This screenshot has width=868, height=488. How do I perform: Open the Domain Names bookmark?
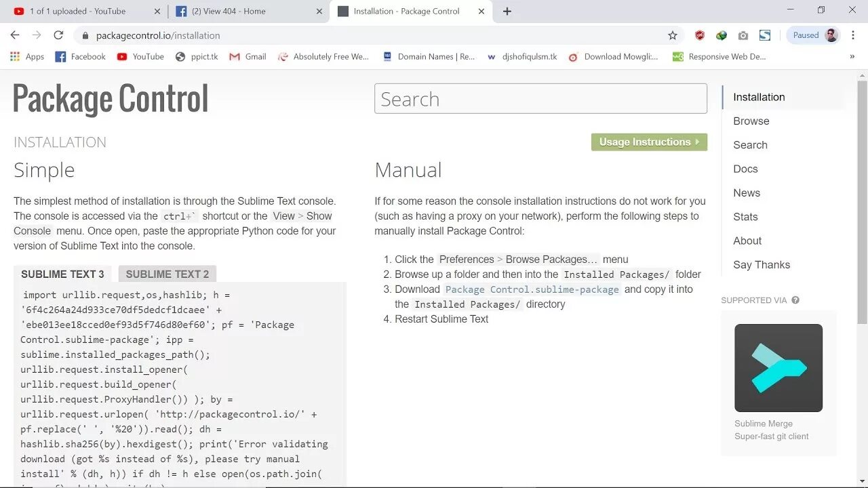pyautogui.click(x=429, y=57)
